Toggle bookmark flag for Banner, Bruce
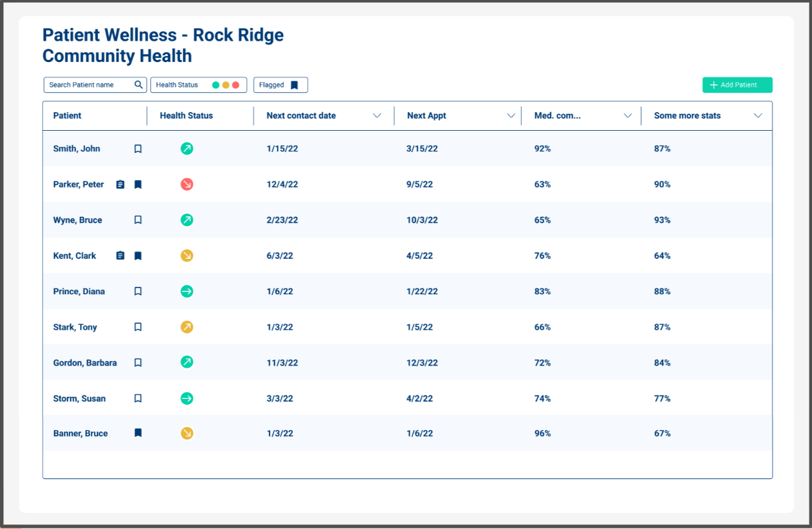812x529 pixels. click(138, 433)
